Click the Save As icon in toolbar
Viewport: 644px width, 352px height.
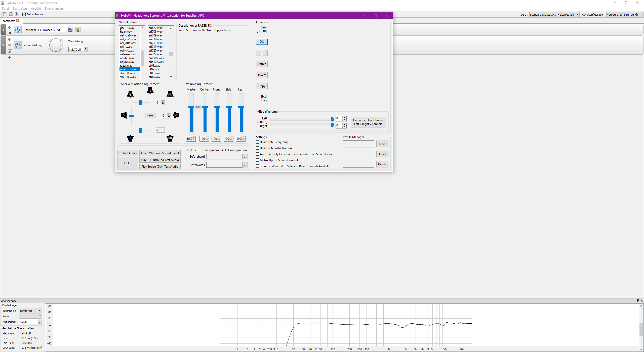[x=17, y=14]
